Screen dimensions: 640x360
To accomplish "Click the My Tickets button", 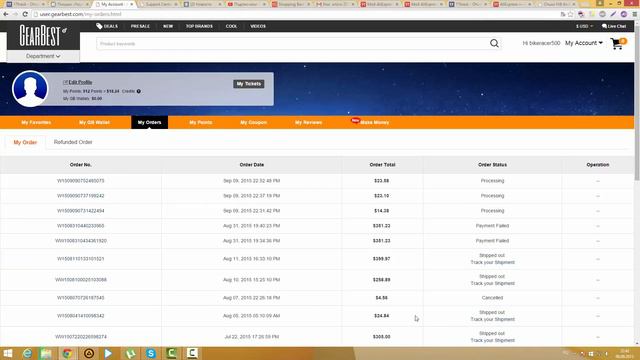I will [x=249, y=84].
